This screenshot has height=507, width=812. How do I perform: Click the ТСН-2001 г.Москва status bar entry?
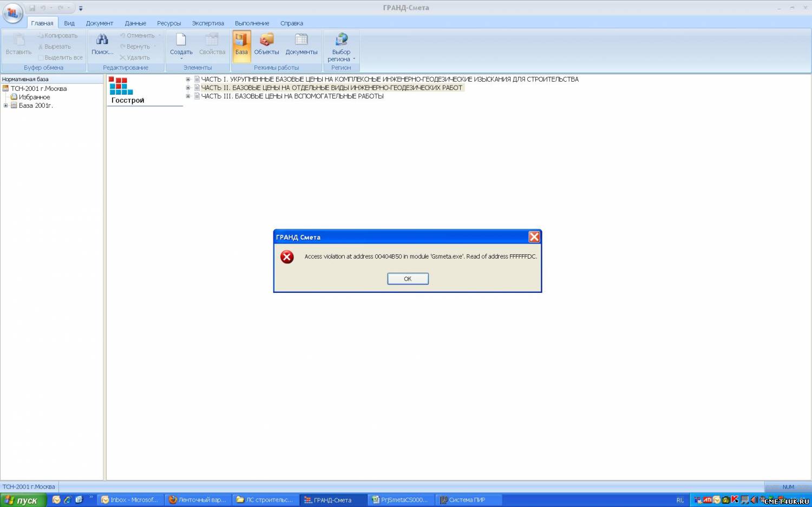pos(29,487)
